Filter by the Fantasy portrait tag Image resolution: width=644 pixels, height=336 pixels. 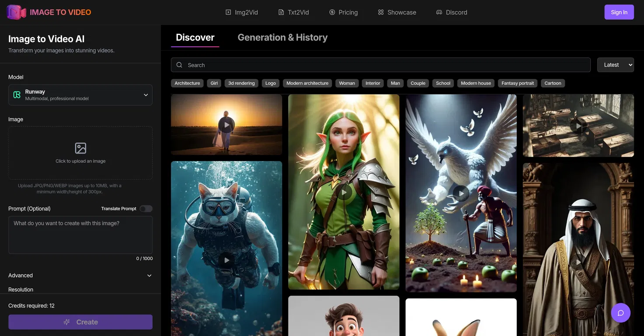(x=518, y=83)
